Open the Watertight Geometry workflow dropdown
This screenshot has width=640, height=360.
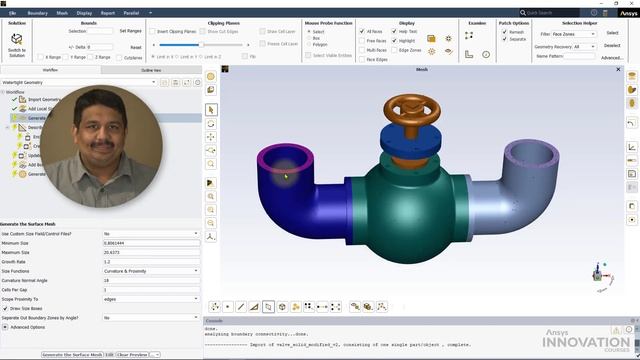[x=78, y=82]
